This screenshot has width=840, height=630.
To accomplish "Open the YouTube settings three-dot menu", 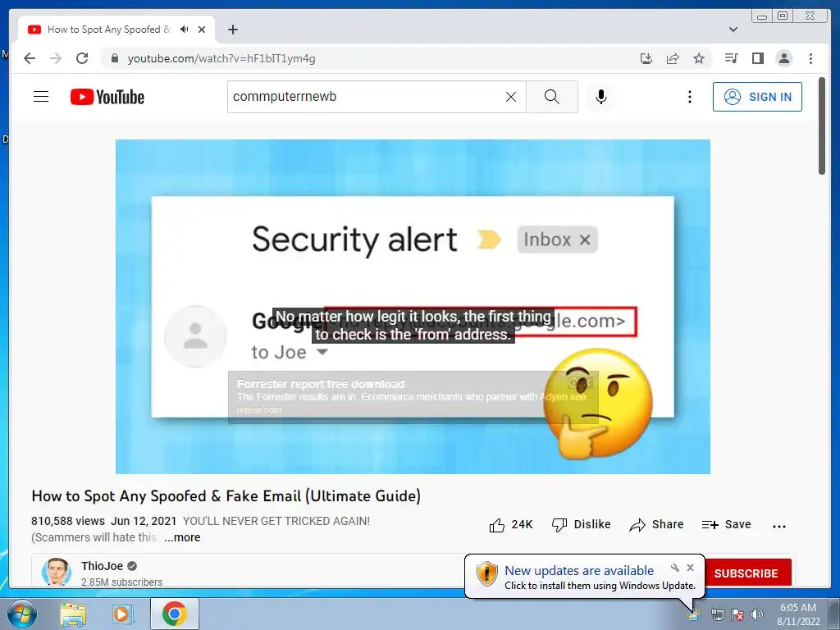I will point(689,97).
